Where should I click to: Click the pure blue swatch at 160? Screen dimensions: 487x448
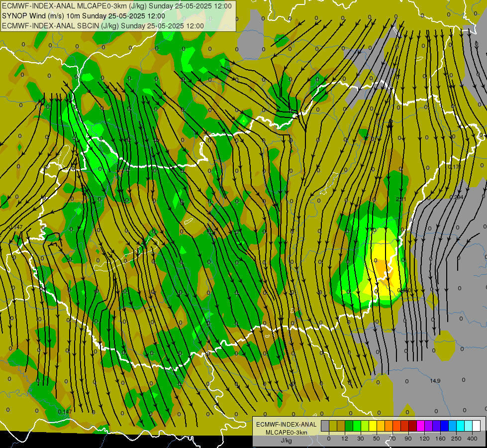pos(445,426)
